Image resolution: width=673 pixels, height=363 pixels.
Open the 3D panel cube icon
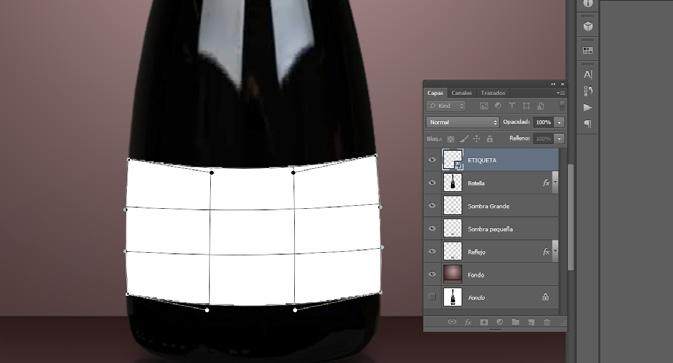(x=588, y=26)
